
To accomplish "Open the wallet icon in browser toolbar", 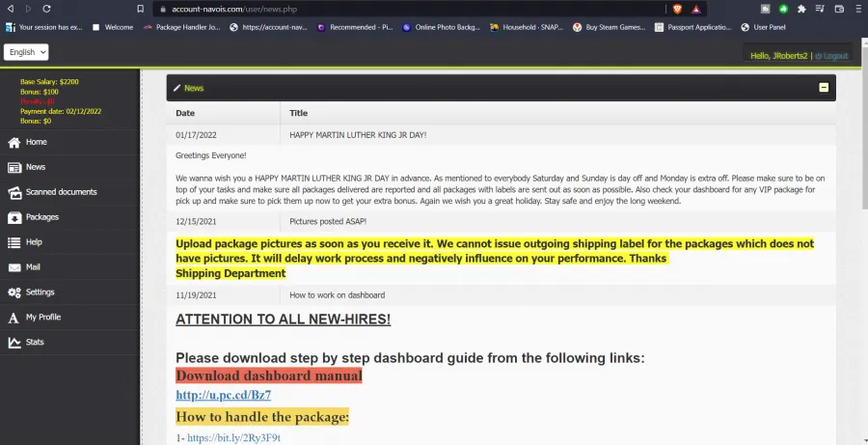I will pyautogui.click(x=839, y=9).
